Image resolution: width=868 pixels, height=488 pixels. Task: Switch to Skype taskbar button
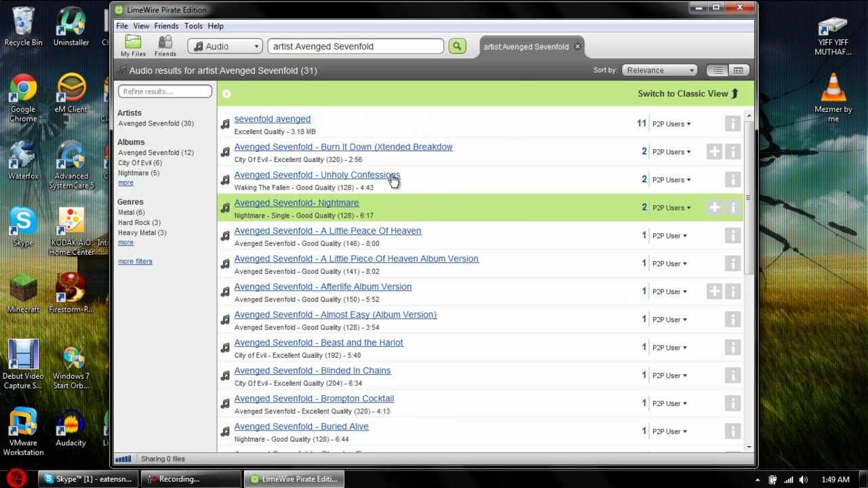(x=88, y=479)
